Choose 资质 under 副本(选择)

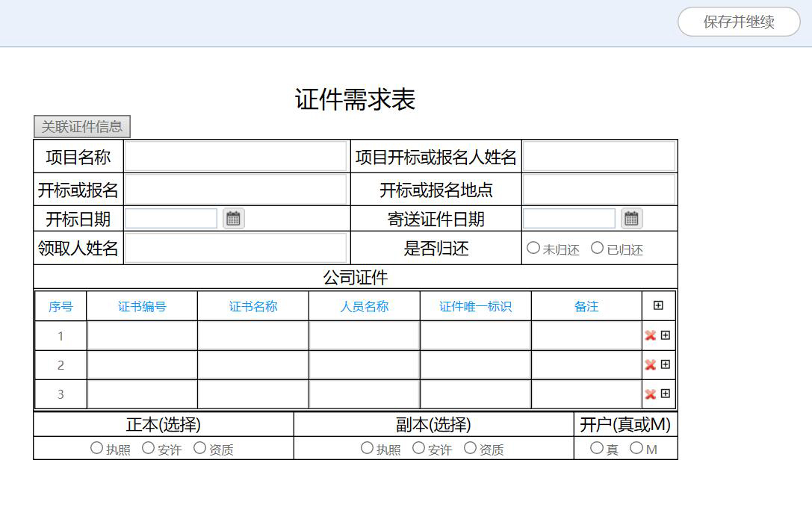470,448
